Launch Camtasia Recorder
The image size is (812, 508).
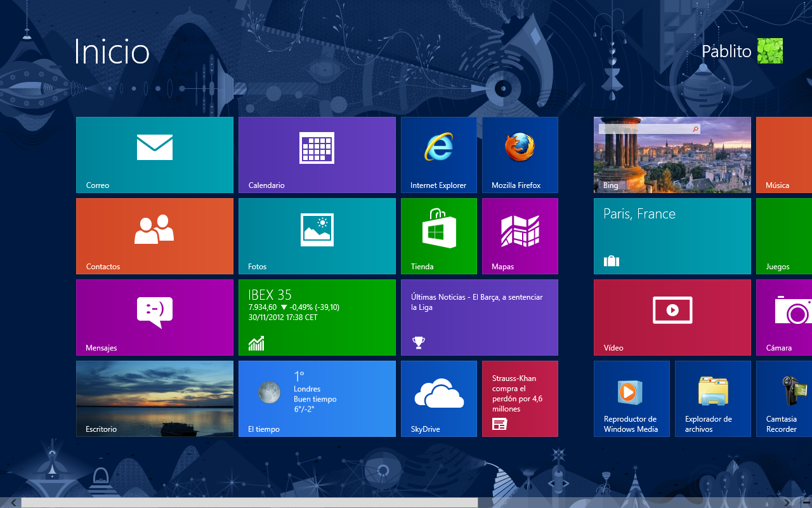[x=784, y=399]
